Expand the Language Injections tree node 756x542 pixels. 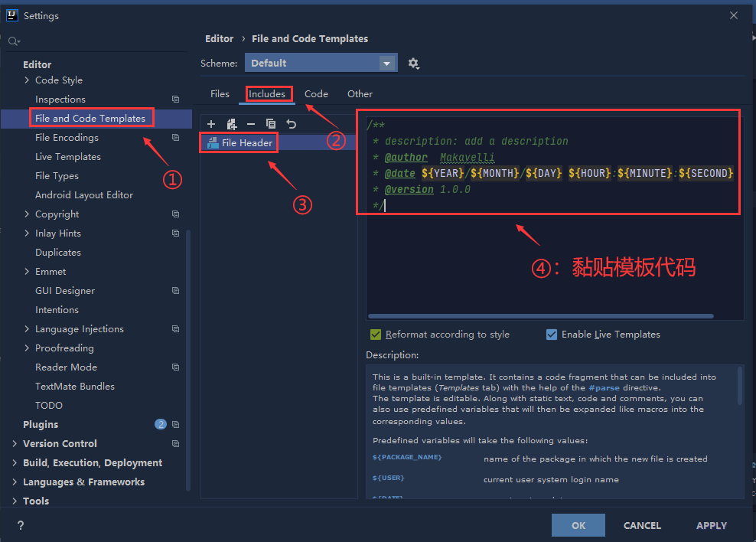(27, 329)
